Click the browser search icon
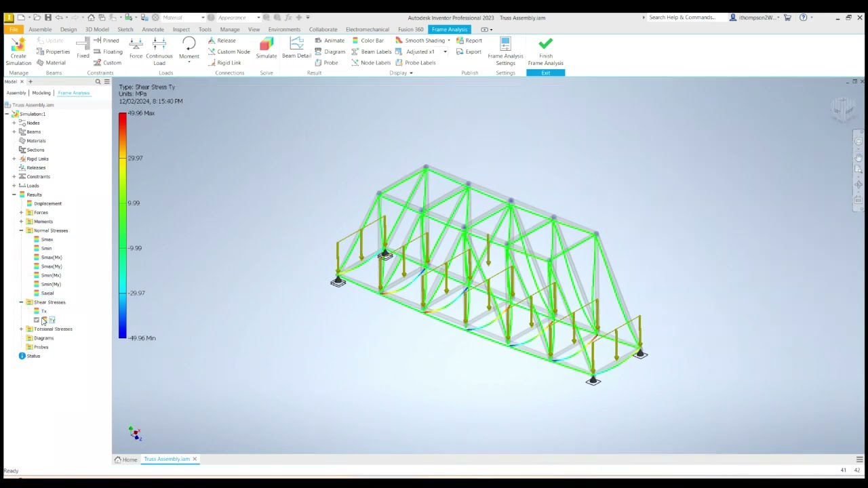The image size is (868, 488). (98, 81)
